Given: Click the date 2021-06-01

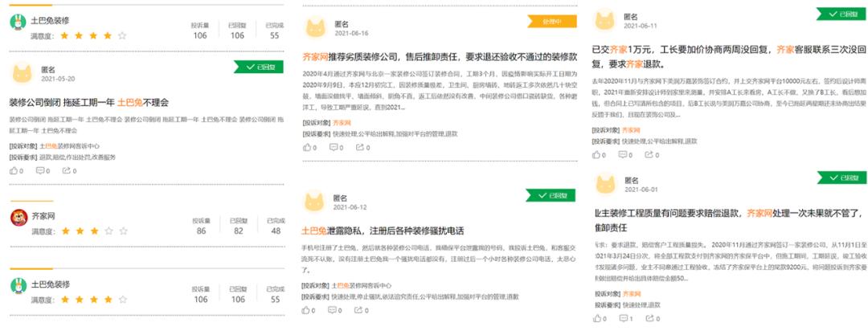Looking at the screenshot, I should pyautogui.click(x=641, y=190).
